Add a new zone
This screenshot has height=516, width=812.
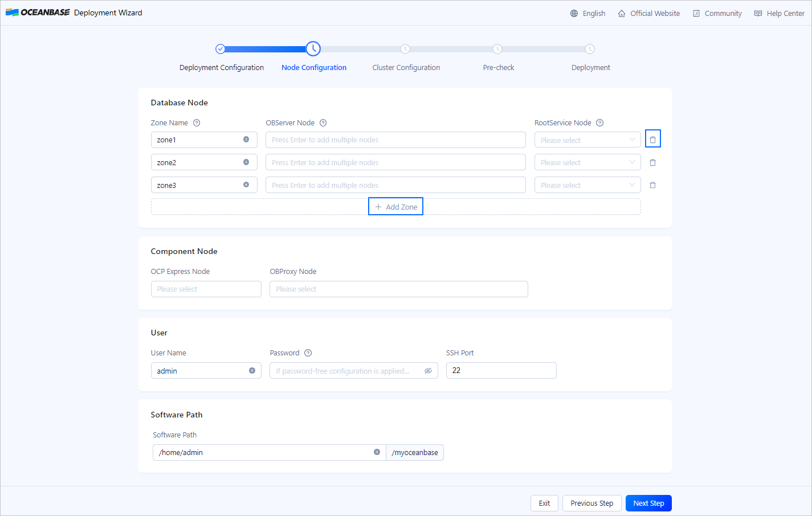(395, 206)
